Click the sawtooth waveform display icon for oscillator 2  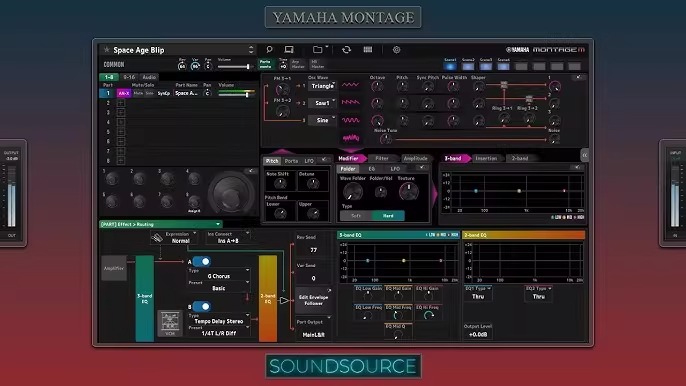pyautogui.click(x=350, y=102)
